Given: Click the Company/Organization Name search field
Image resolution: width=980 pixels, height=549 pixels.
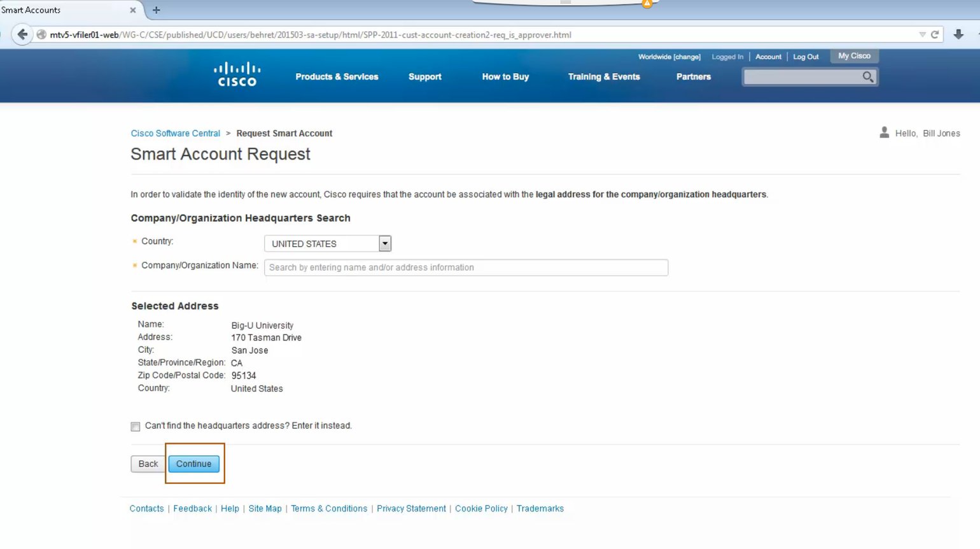Looking at the screenshot, I should pos(465,267).
